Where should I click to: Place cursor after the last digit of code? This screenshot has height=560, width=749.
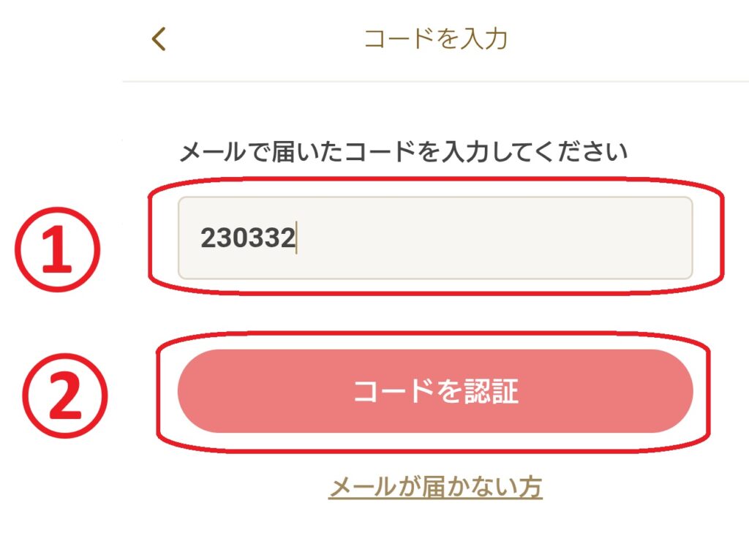296,238
